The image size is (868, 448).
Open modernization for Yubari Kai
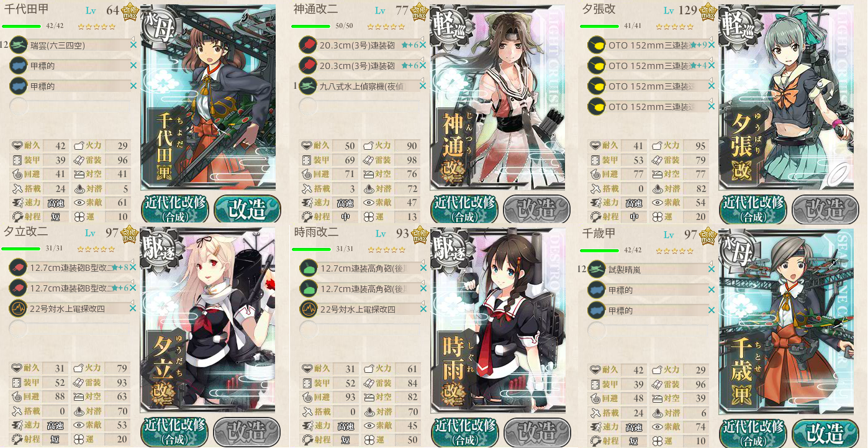click(754, 209)
